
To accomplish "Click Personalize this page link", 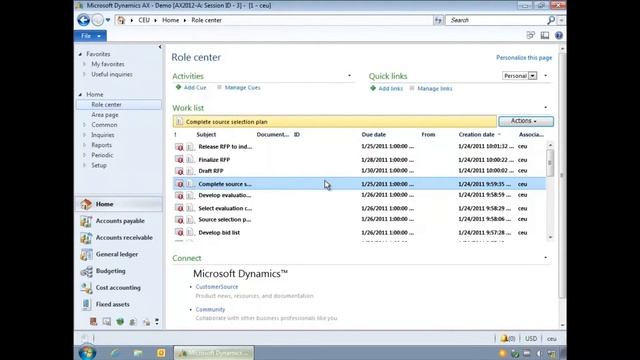I will click(524, 58).
